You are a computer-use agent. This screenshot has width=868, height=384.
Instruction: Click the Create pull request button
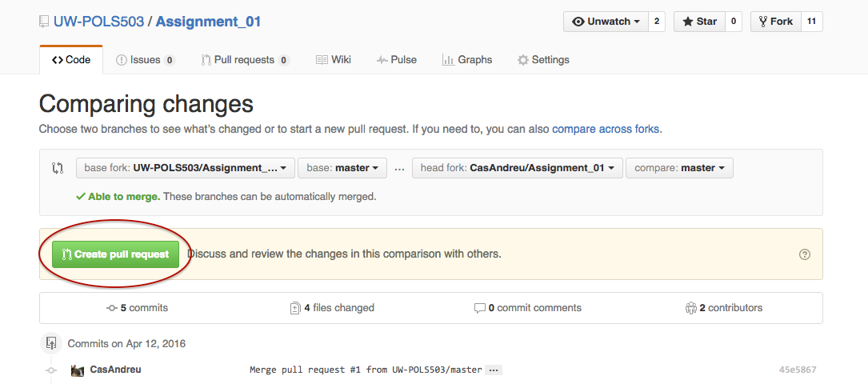pyautogui.click(x=116, y=254)
